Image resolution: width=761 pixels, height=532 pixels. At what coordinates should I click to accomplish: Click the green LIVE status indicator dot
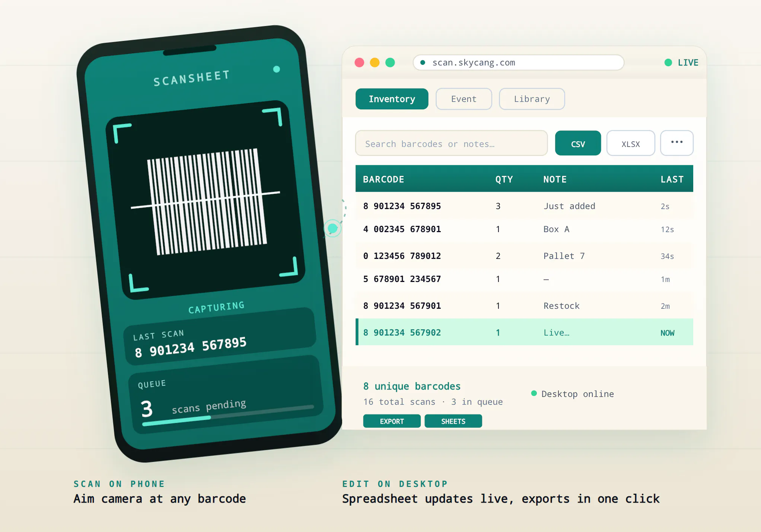click(668, 63)
